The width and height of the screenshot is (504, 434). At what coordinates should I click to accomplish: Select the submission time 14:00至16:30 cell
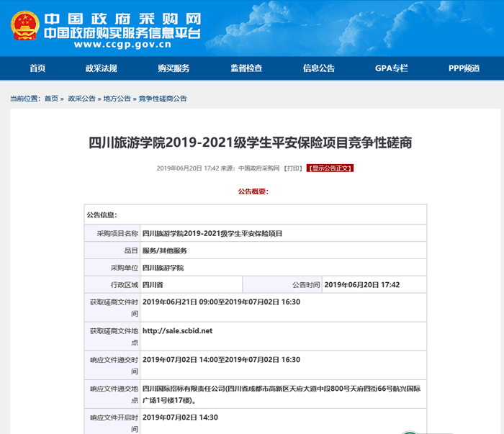pyautogui.click(x=283, y=365)
